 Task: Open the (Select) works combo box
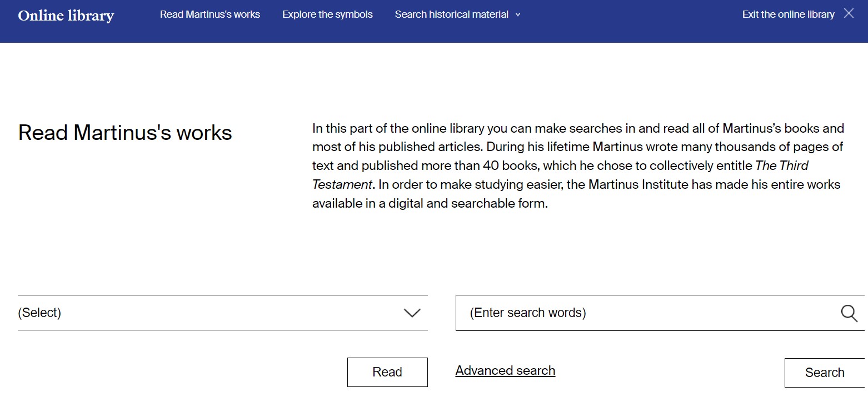pos(211,313)
